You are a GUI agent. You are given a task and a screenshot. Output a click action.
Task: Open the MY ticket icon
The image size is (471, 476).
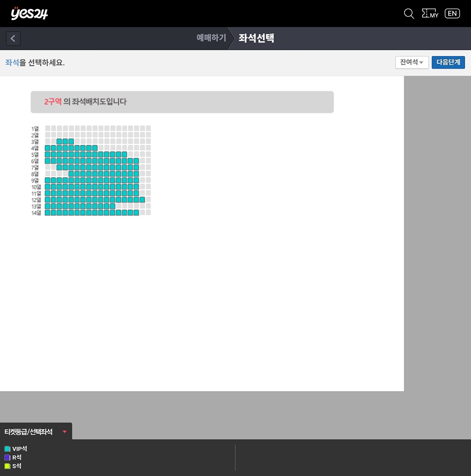(430, 14)
